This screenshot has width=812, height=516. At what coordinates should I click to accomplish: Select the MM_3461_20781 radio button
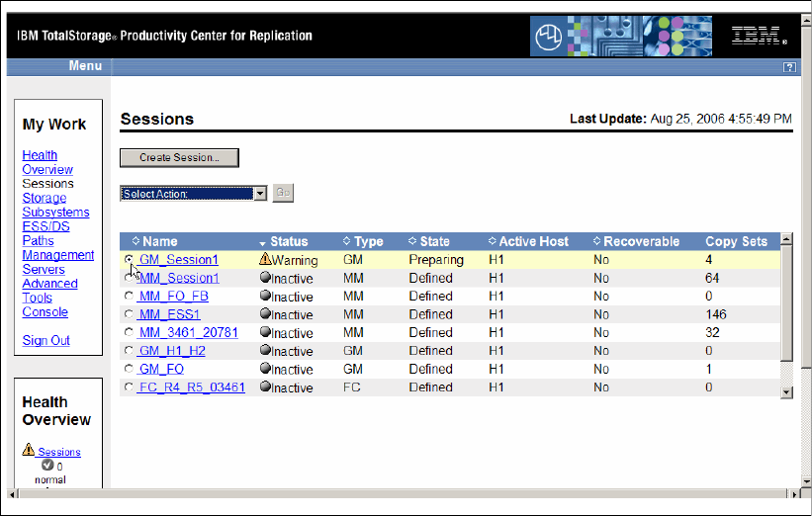pos(129,332)
